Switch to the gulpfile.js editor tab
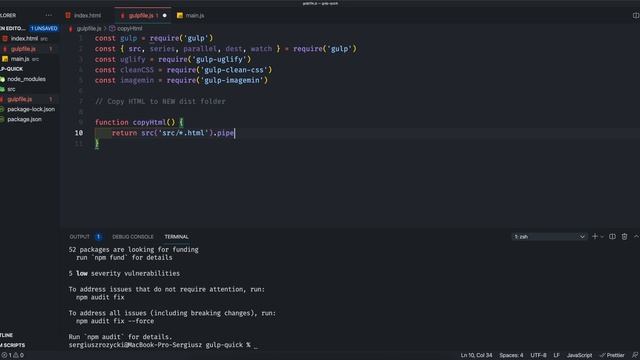The height and width of the screenshot is (360, 640). pyautogui.click(x=141, y=16)
